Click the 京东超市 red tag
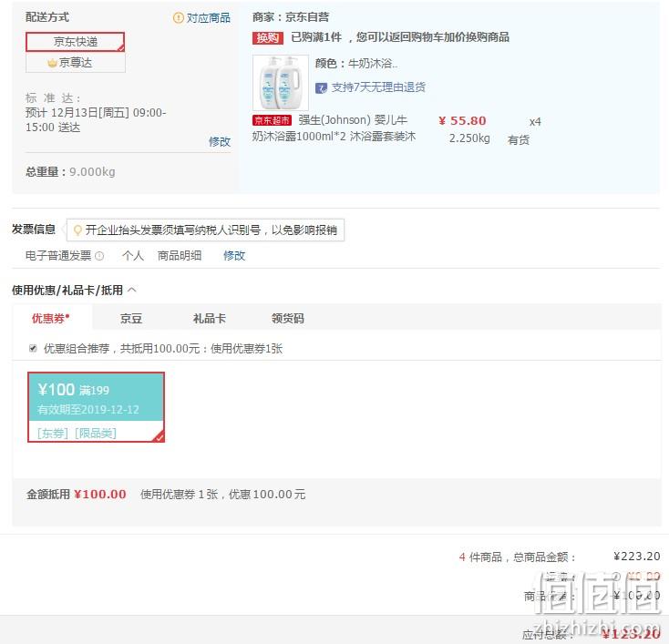This screenshot has height=644, width=669. pos(272,121)
